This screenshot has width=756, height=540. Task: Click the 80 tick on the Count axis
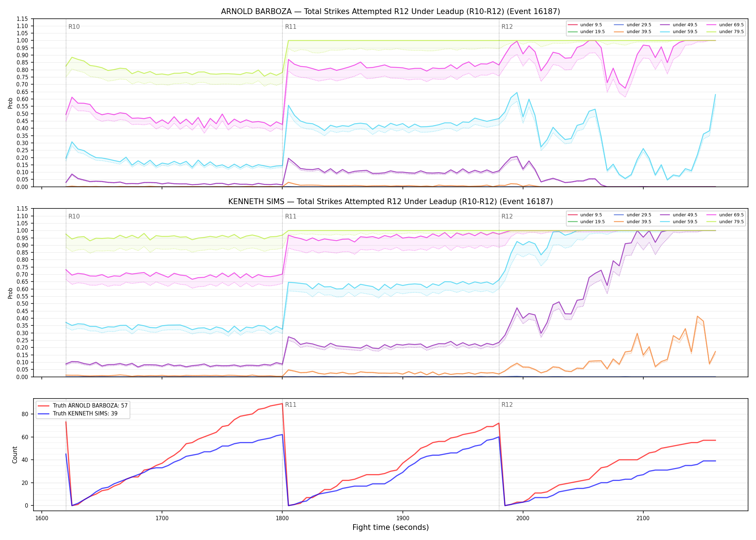(x=25, y=414)
